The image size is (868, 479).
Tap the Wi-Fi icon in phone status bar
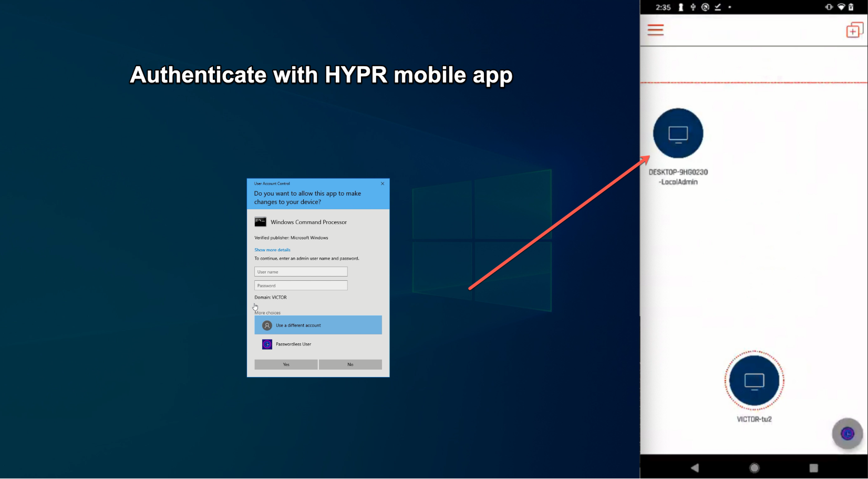click(841, 7)
